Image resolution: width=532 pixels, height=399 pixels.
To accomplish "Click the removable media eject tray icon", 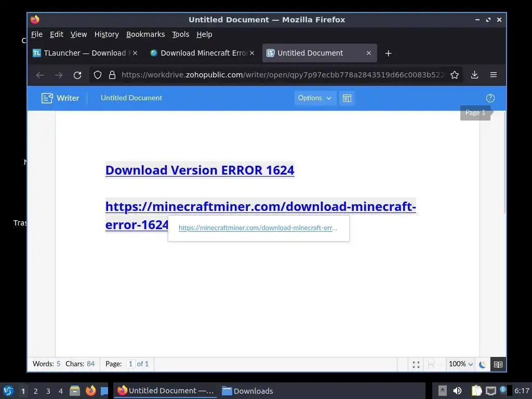I will coord(443,391).
